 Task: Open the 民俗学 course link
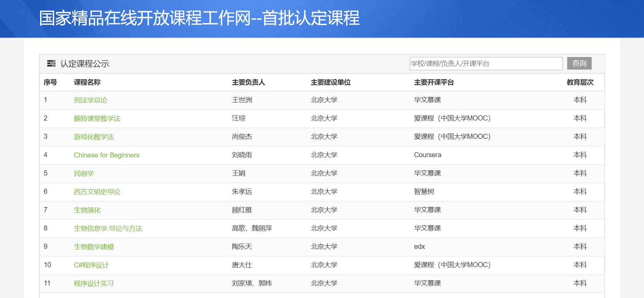point(84,173)
